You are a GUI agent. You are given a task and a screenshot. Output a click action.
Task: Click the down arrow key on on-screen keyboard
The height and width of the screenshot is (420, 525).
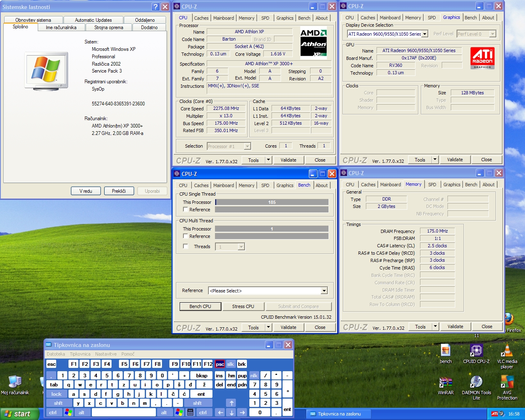click(231, 413)
